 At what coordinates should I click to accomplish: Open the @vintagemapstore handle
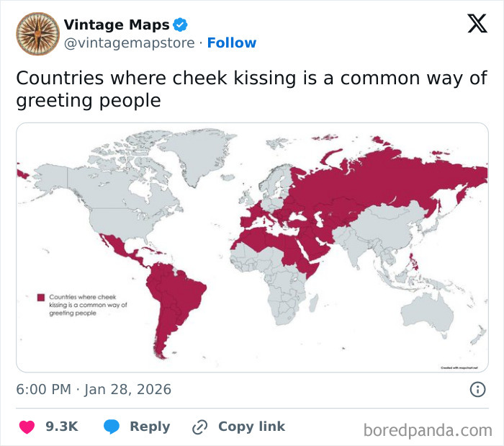click(129, 43)
